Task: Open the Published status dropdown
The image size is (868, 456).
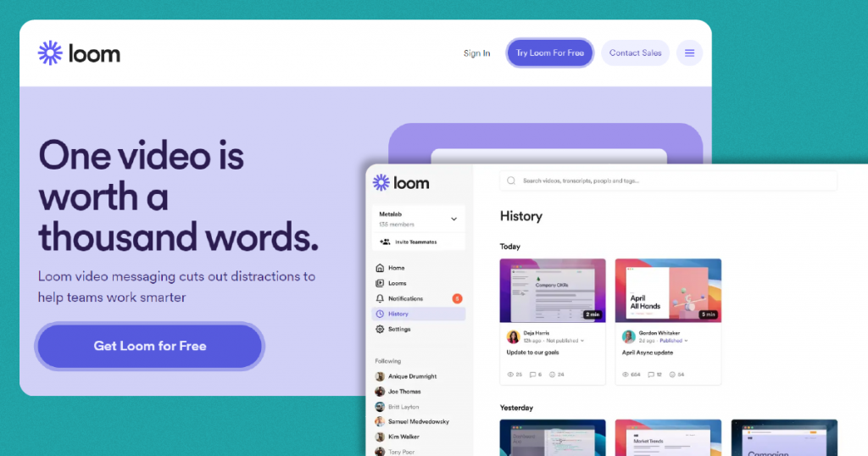Action: pyautogui.click(x=674, y=341)
